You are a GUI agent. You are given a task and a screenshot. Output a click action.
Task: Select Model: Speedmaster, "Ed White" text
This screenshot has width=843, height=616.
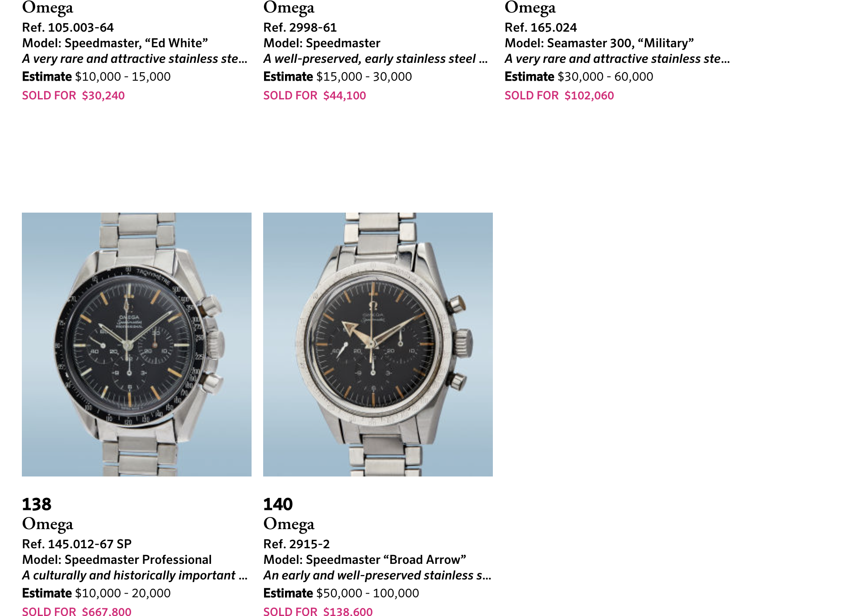click(115, 43)
